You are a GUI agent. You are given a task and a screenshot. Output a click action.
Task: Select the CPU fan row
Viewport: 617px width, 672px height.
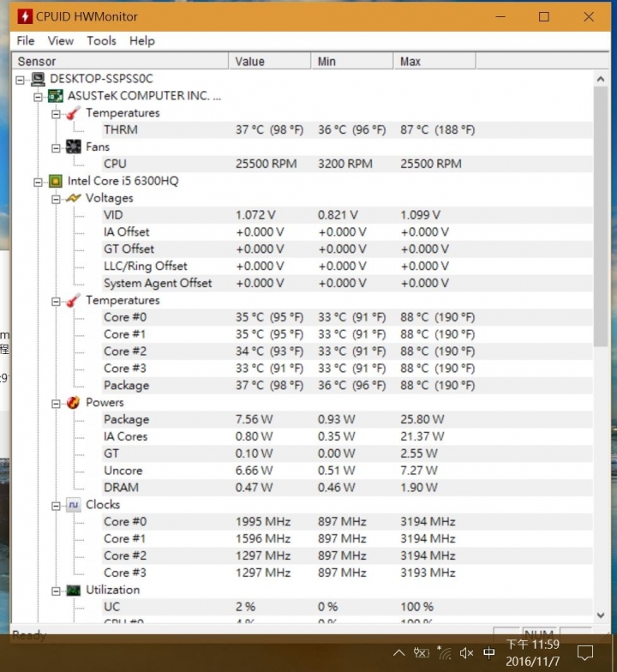pos(347,164)
